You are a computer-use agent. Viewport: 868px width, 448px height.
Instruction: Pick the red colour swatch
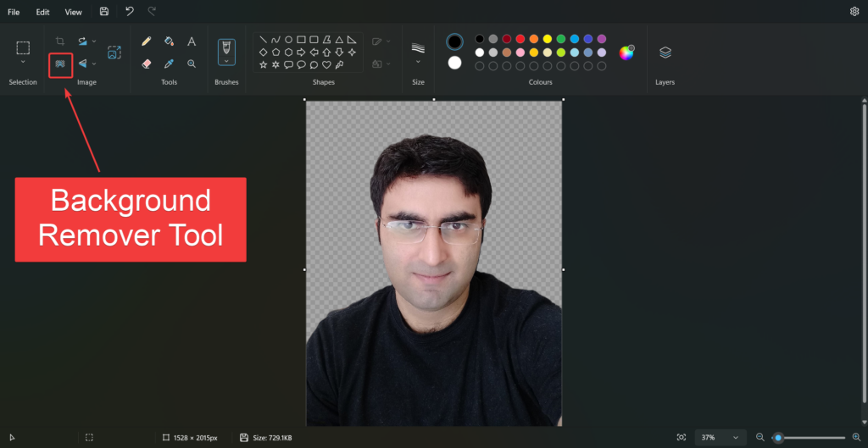point(520,39)
